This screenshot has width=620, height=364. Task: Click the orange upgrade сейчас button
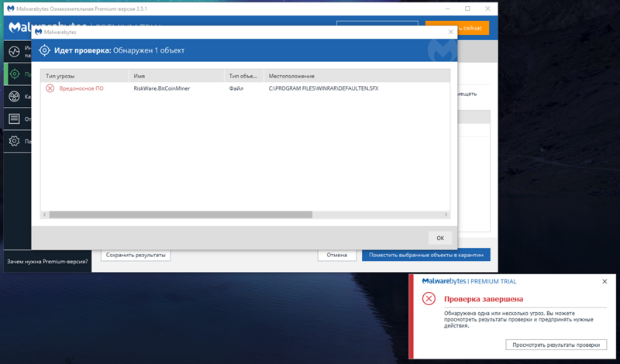pos(457,28)
